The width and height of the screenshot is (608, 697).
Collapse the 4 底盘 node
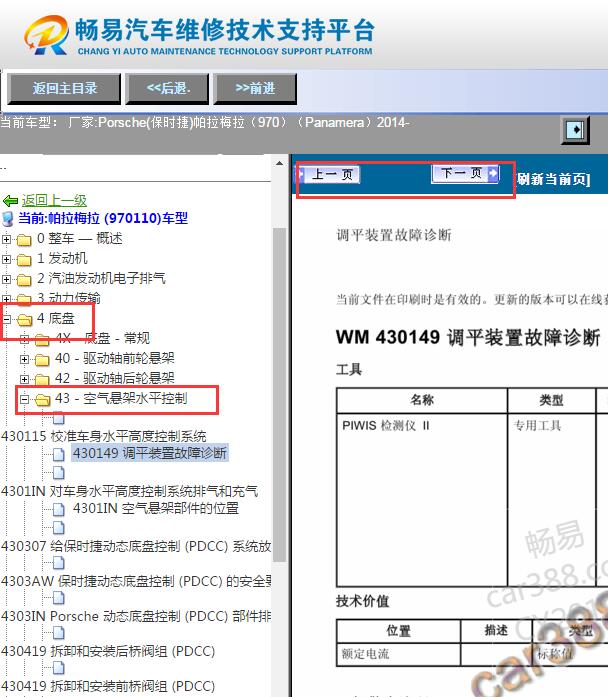click(x=6, y=319)
